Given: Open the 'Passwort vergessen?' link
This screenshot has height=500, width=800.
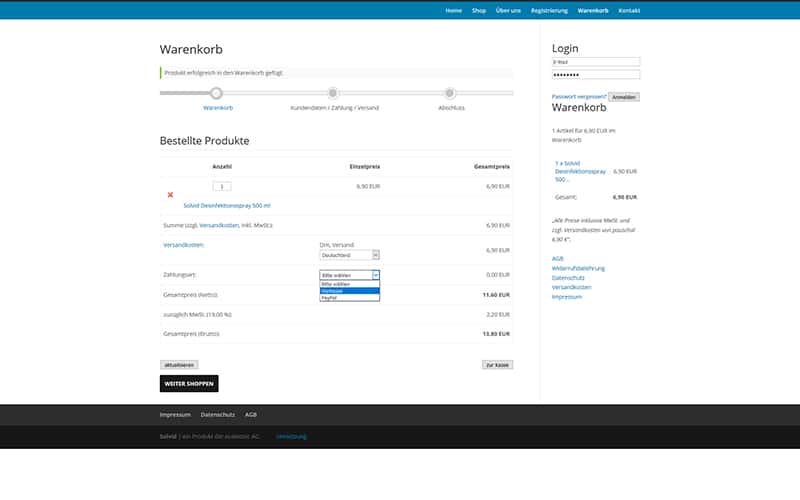Looking at the screenshot, I should [579, 96].
